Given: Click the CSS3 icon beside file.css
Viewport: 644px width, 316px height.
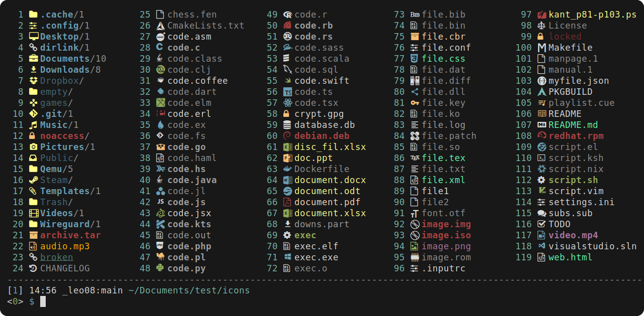Looking at the screenshot, I should [x=415, y=59].
